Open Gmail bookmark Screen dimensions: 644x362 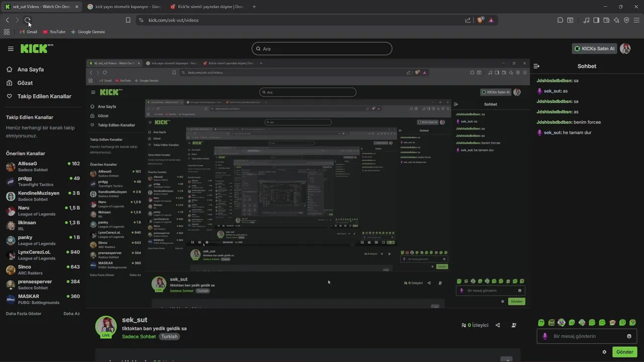(x=28, y=32)
